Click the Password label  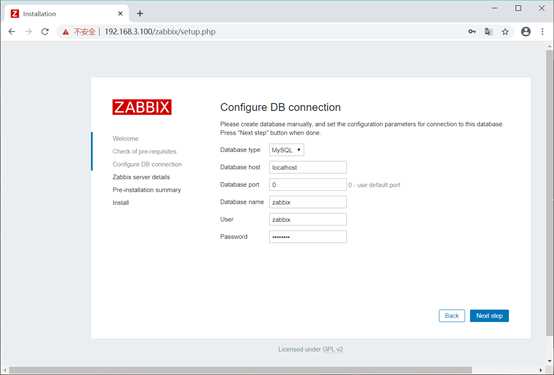[234, 236]
